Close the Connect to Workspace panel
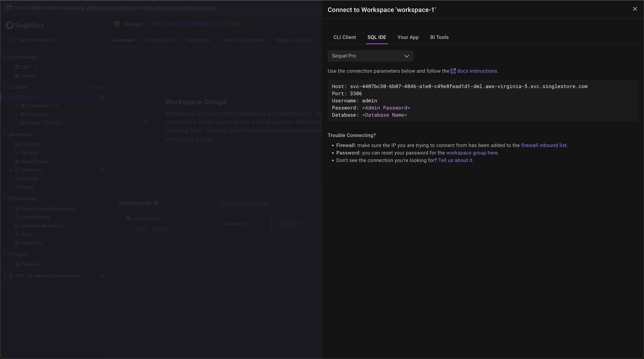The width and height of the screenshot is (644, 359). [x=635, y=9]
